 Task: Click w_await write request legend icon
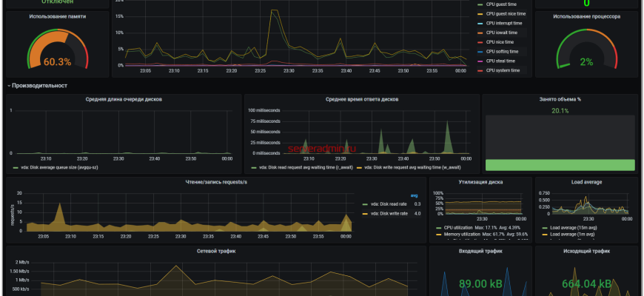point(360,167)
